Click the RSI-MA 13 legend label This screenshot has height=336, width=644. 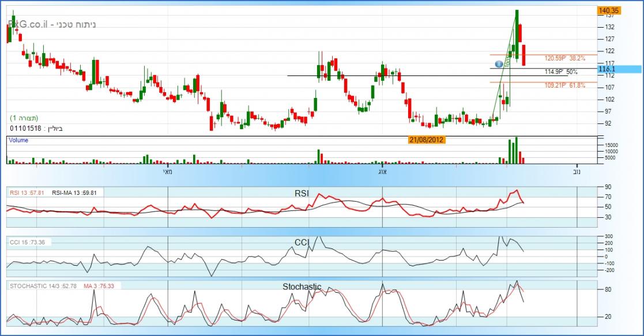pyautogui.click(x=74, y=193)
